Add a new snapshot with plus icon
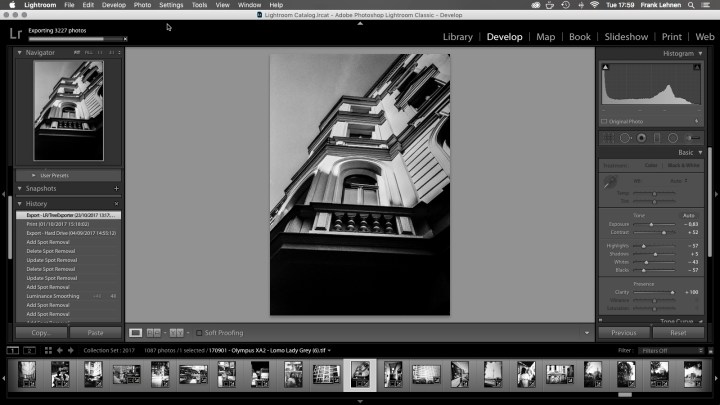The width and height of the screenshot is (720, 405). (116, 188)
